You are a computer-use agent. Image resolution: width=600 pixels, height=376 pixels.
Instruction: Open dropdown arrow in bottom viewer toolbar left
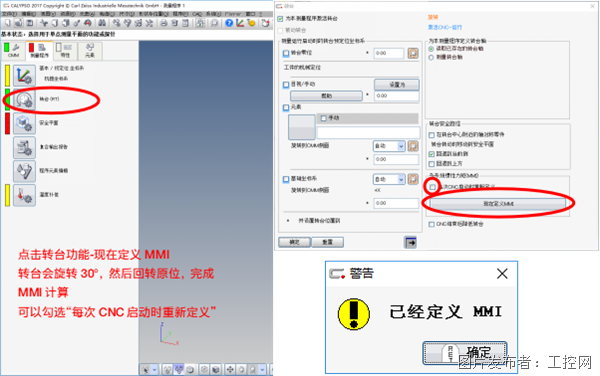(155, 369)
